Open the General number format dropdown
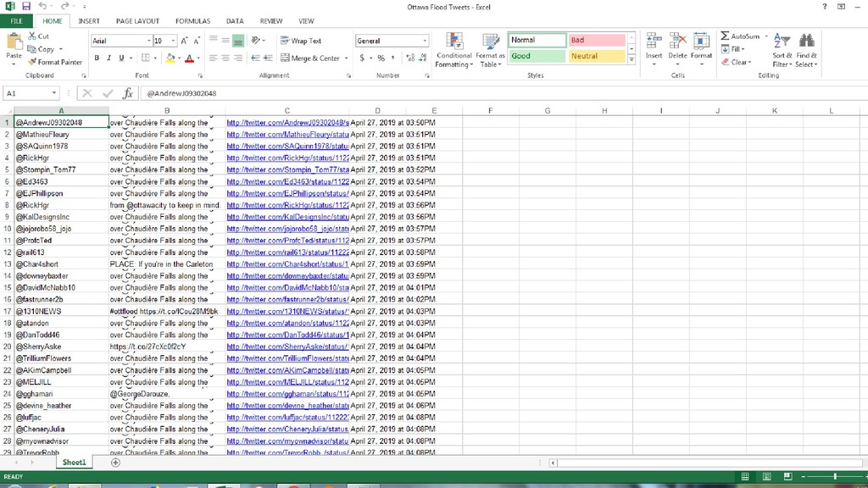Image resolution: width=868 pixels, height=488 pixels. click(425, 41)
